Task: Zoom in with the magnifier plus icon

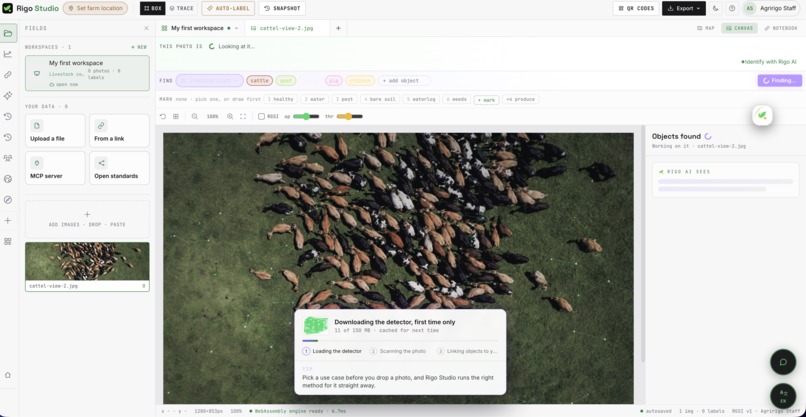Action: [x=230, y=117]
